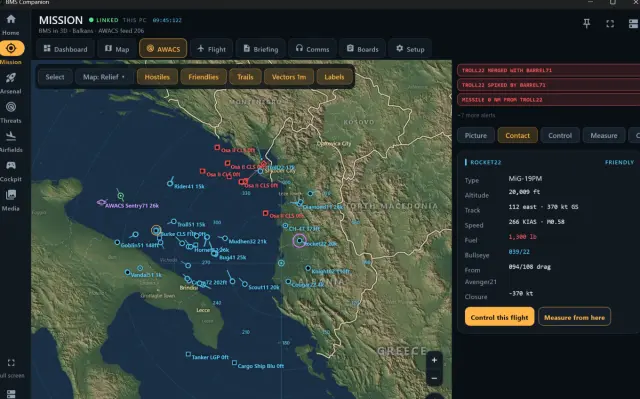Click the Goblin51 contact symbol
640x399 pixels.
pos(118,242)
